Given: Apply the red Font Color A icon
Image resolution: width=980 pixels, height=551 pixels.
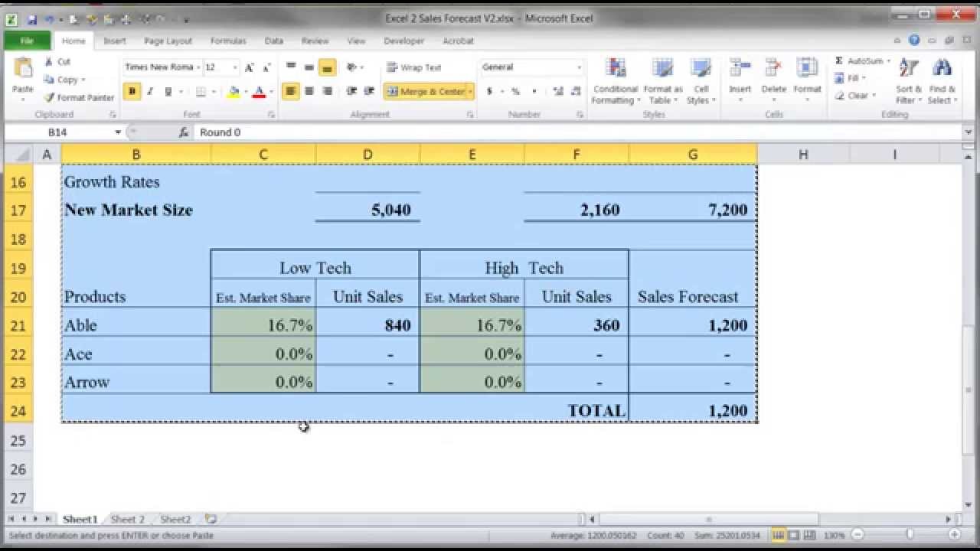Looking at the screenshot, I should pos(259,92).
